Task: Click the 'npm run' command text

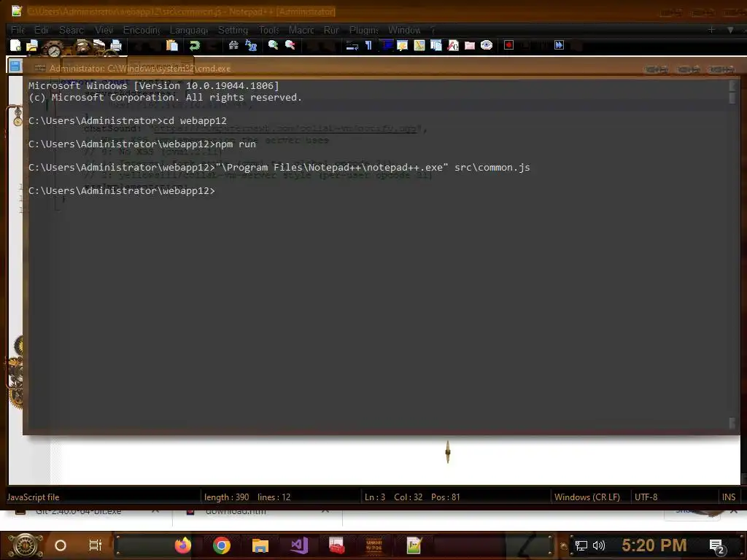Action: pos(236,144)
